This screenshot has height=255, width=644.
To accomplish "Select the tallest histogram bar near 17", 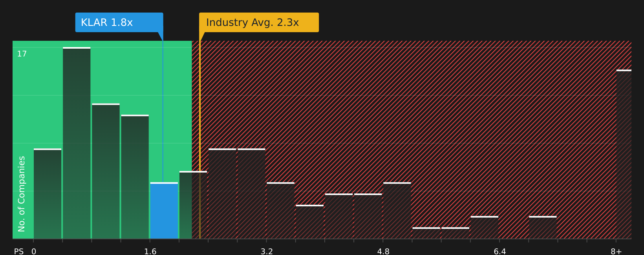I will [77, 143].
